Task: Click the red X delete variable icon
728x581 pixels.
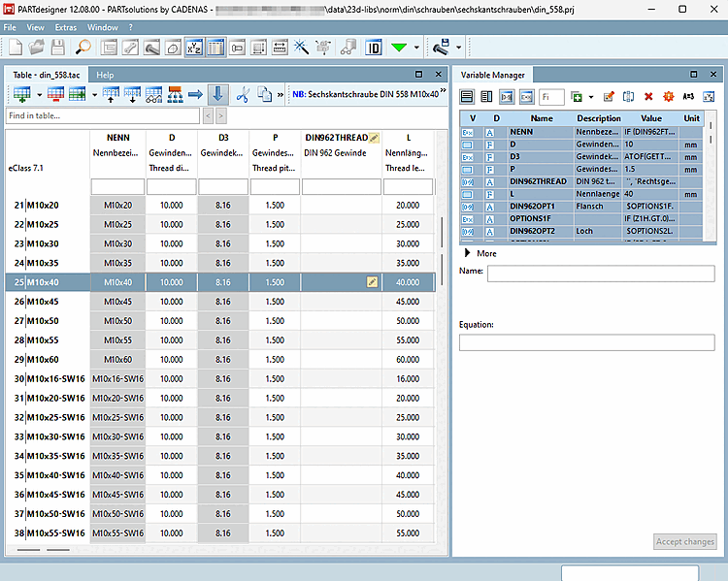Action: 648,97
